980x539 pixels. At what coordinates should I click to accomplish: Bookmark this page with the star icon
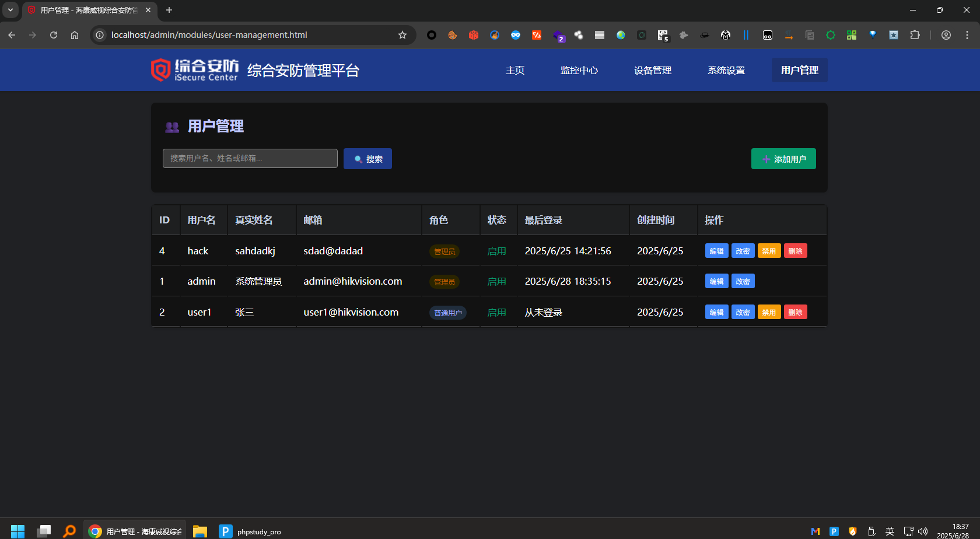(x=402, y=35)
